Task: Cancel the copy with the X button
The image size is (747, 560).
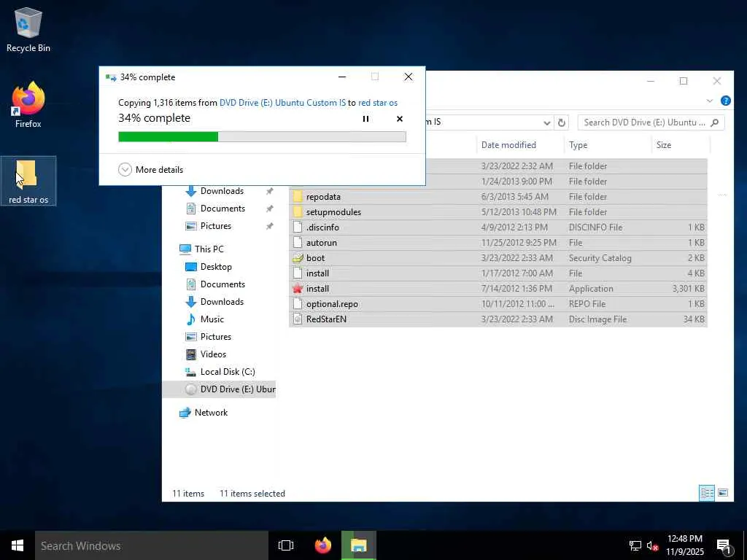Action: coord(400,119)
